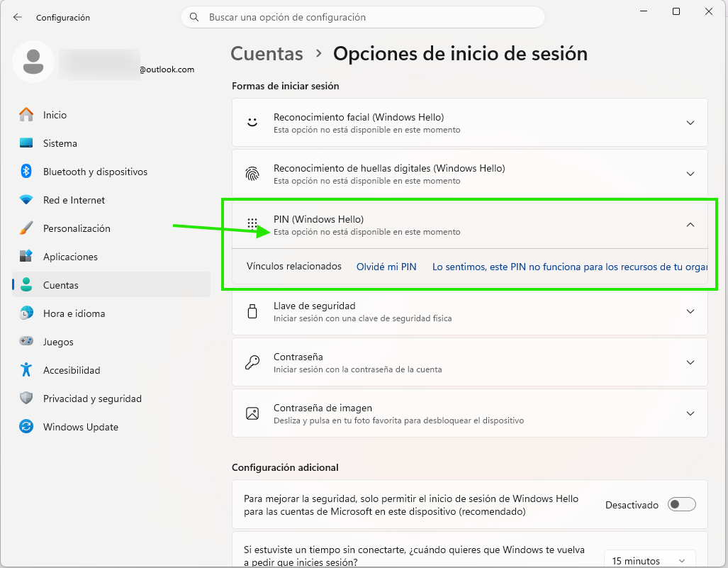Click the face recognition smiley icon

(252, 123)
